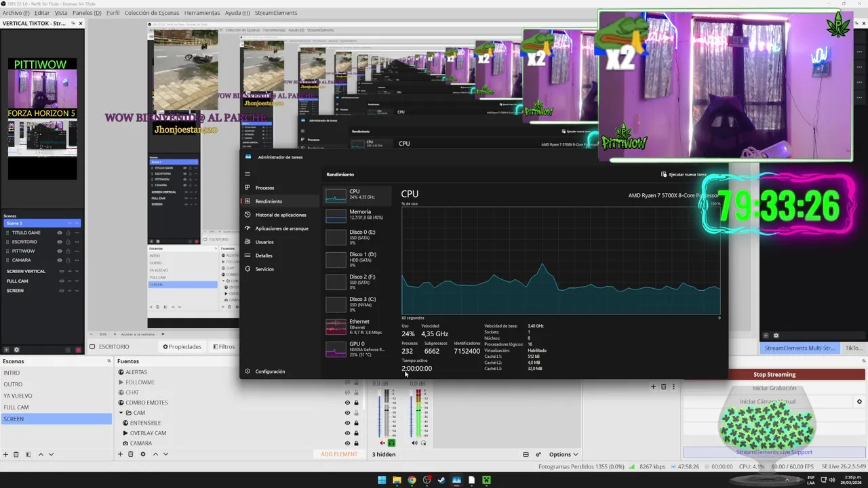
Task: Toggle visibility of COMBO EMOTES source
Action: tap(347, 403)
